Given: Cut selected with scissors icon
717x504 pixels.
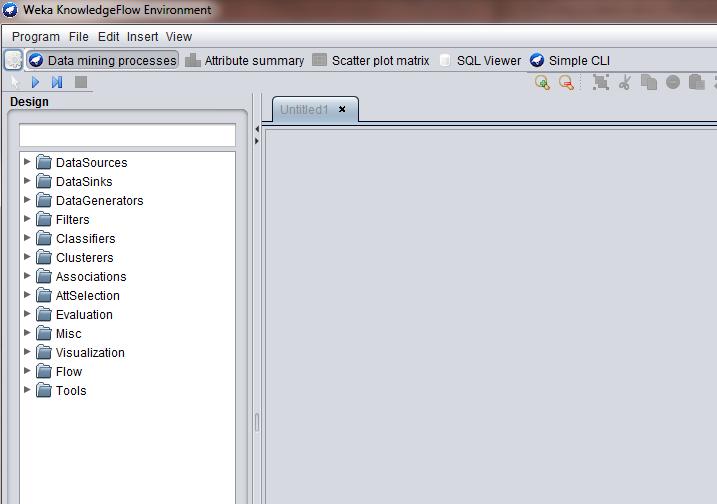Looking at the screenshot, I should click(x=625, y=82).
